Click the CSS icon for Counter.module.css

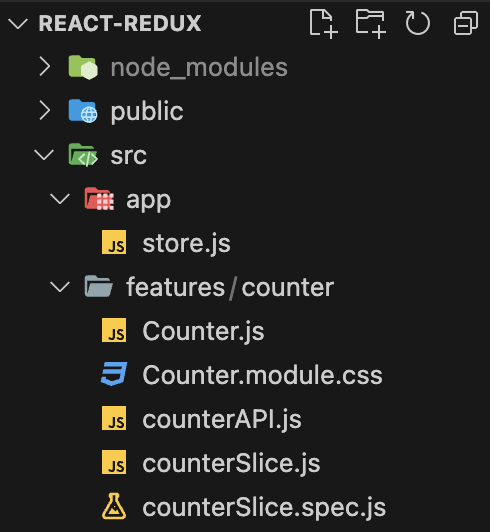click(114, 374)
